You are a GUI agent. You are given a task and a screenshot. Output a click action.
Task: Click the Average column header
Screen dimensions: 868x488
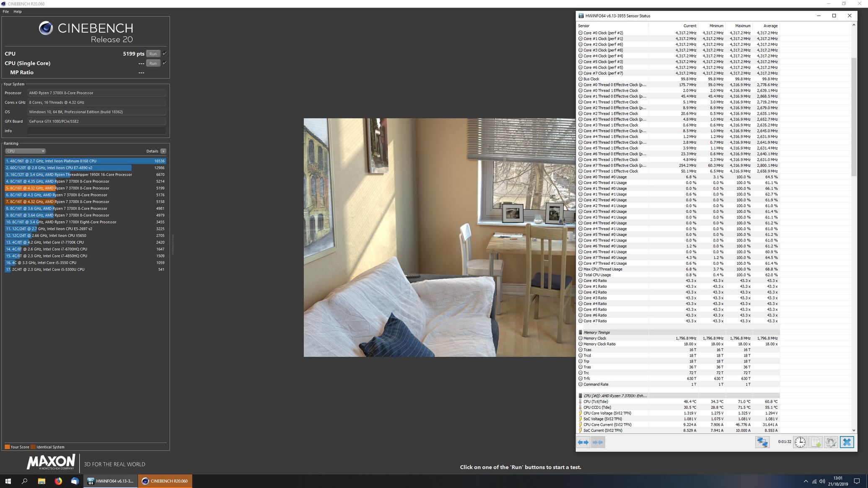[766, 26]
